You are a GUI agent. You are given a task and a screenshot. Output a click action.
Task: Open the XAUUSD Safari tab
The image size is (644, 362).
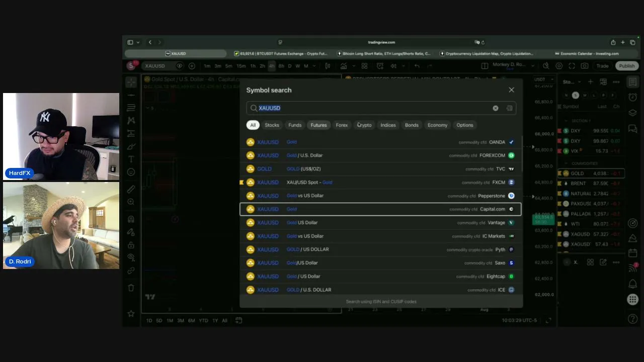click(x=176, y=53)
